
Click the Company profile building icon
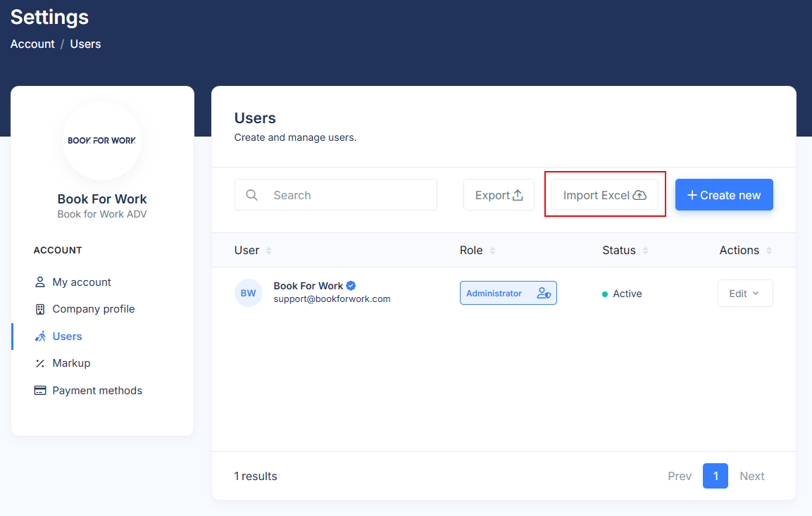(x=40, y=310)
